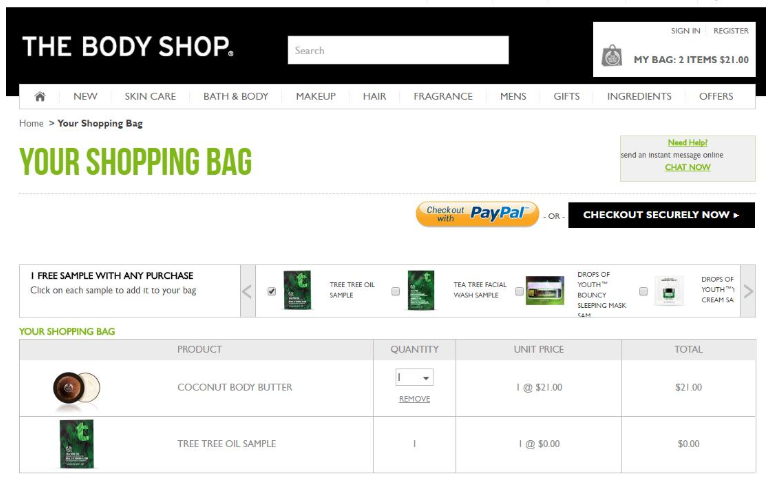767x480 pixels.
Task: Open the quantity dropdown for Coconut Body Butter
Action: click(x=414, y=378)
